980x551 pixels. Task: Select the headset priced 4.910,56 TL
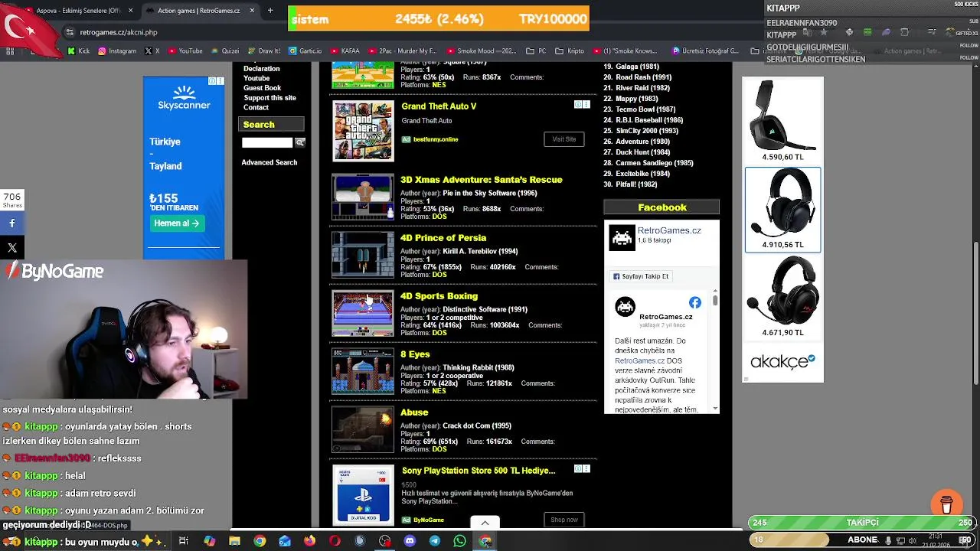click(x=782, y=210)
